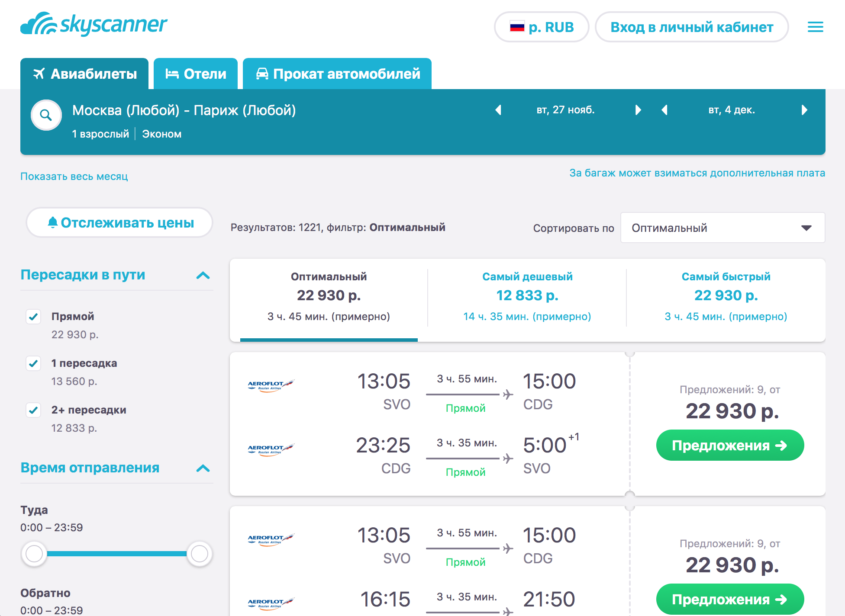Click plane icon on 3 ч. 55 мин. route line, first card
The height and width of the screenshot is (616, 845).
tap(508, 395)
